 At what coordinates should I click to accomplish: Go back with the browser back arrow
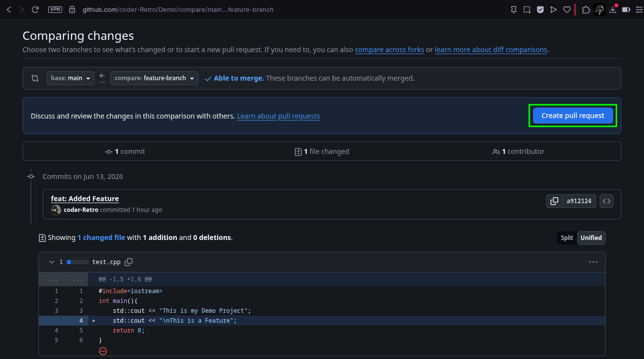pos(8,9)
